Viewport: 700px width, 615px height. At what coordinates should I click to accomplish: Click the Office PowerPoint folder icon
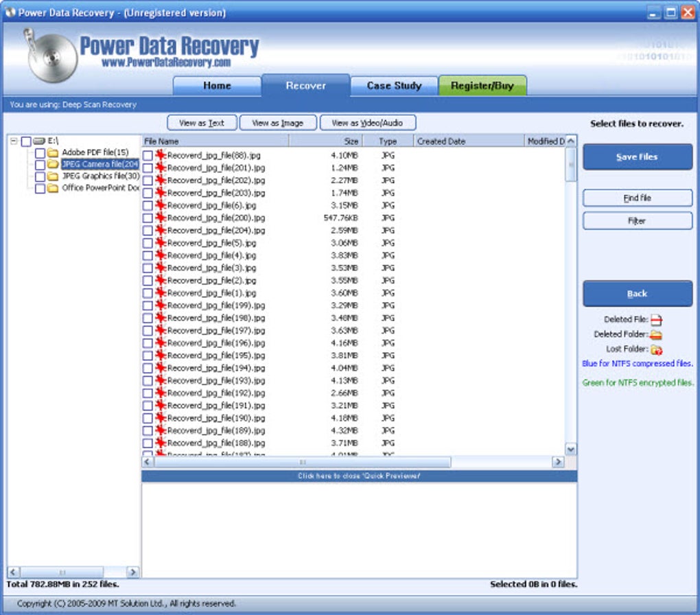(53, 188)
